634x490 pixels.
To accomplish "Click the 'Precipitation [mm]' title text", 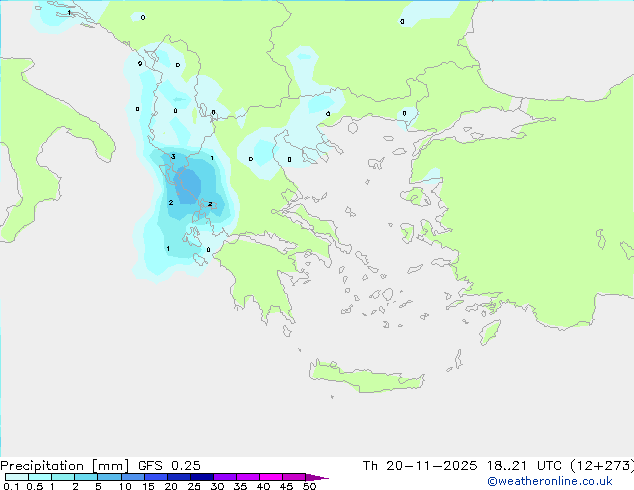I will [x=65, y=466].
